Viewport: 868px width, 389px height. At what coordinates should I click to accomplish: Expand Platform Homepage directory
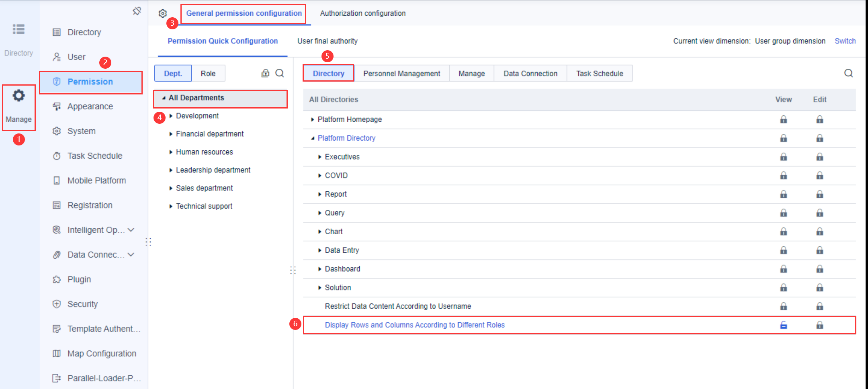(x=312, y=119)
